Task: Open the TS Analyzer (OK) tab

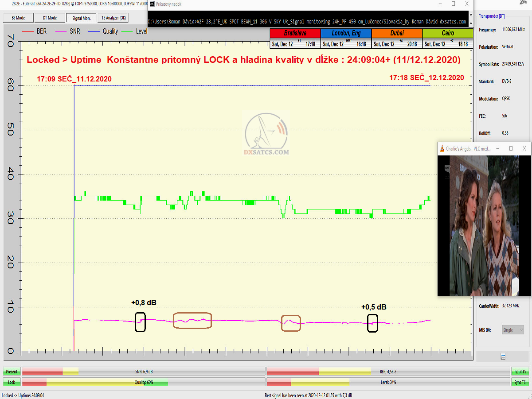Action: [x=113, y=18]
